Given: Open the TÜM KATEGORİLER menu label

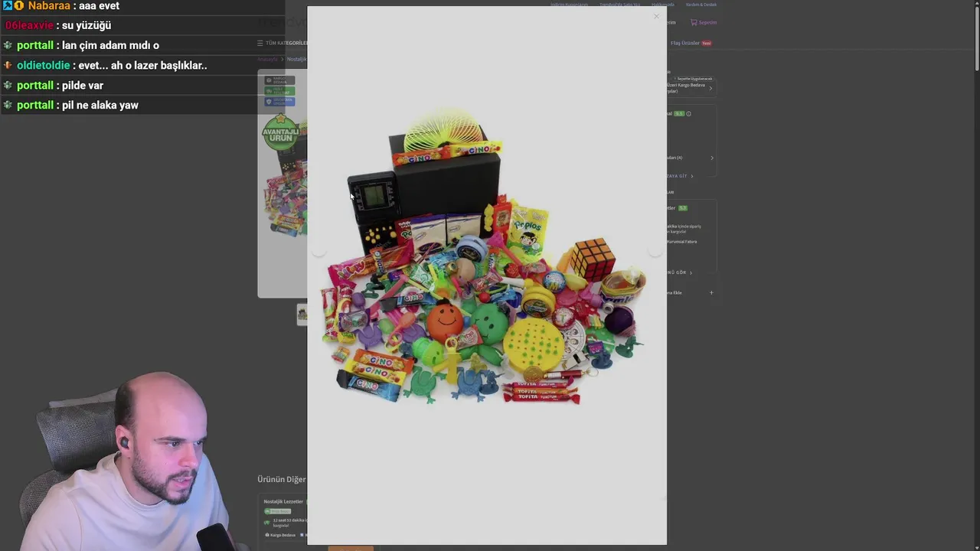Looking at the screenshot, I should [x=286, y=43].
